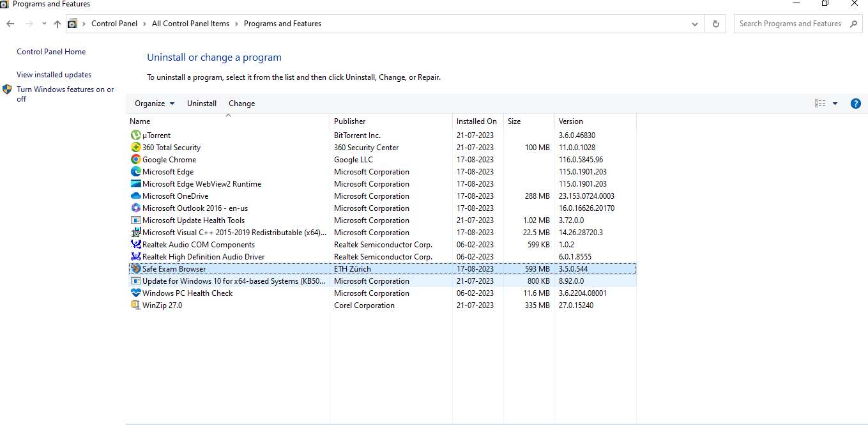
Task: Click the Windows PC Health Check icon
Action: coord(135,293)
